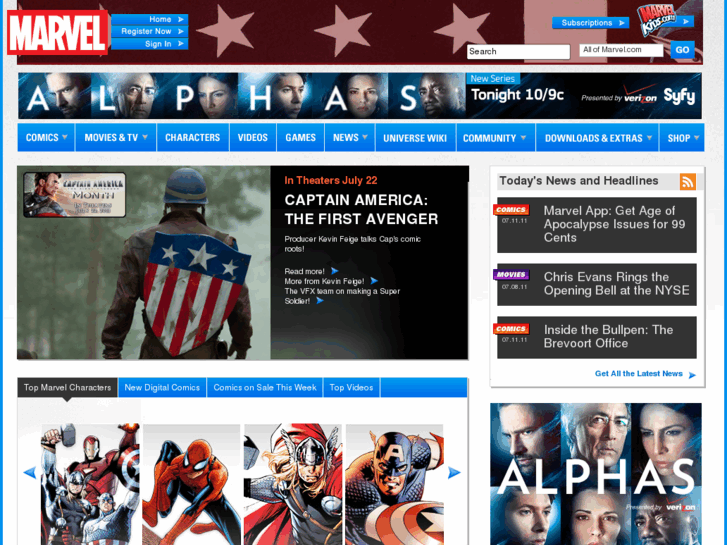Open VFX team Super Soldier link
Image resolution: width=727 pixels, height=545 pixels.
[342, 296]
